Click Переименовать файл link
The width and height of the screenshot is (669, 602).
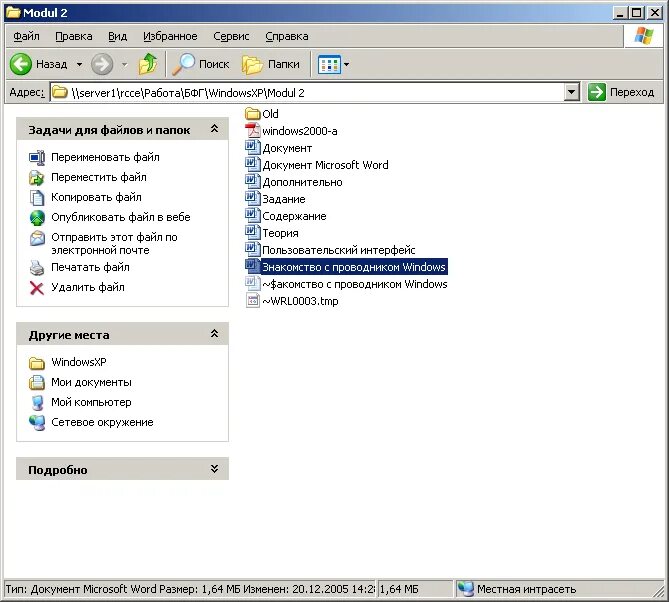click(x=105, y=157)
